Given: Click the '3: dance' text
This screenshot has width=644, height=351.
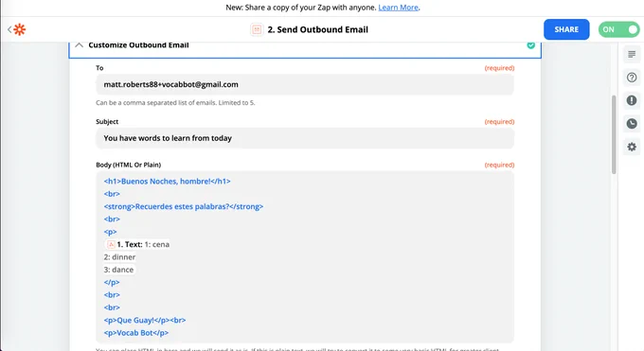Looking at the screenshot, I should click(118, 270).
